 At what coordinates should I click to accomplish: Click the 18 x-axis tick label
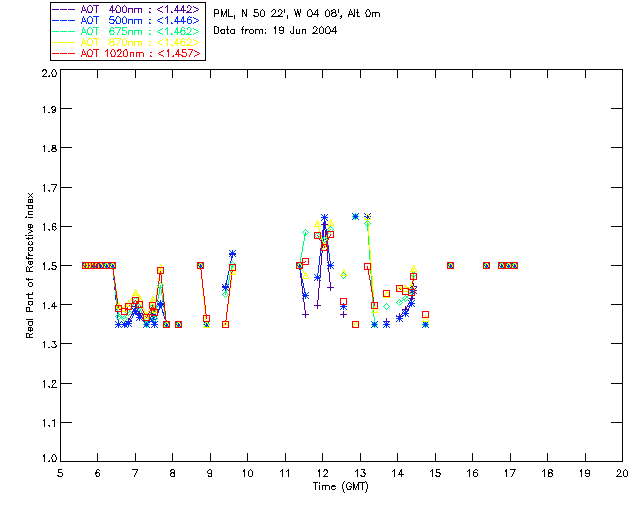[547, 473]
